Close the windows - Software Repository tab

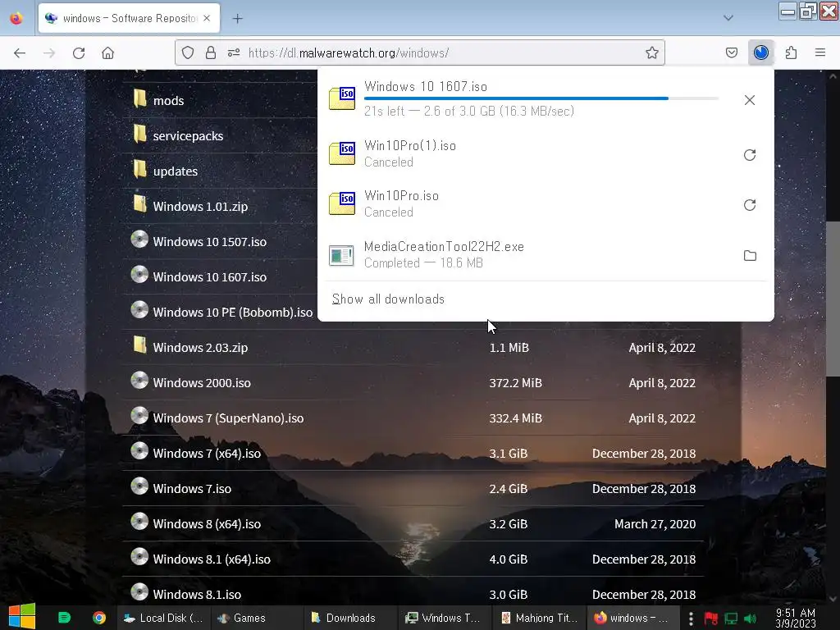click(x=207, y=18)
